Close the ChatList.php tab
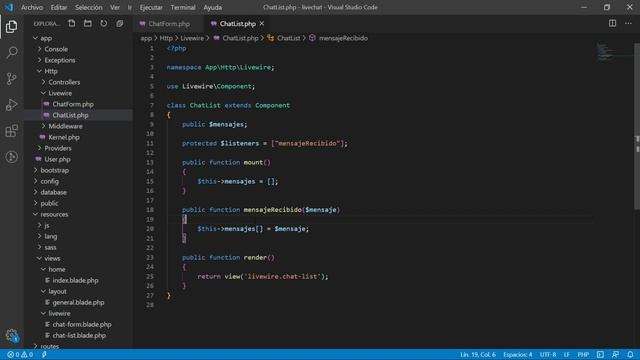Viewport: 640px width, 360px height. 262,24
